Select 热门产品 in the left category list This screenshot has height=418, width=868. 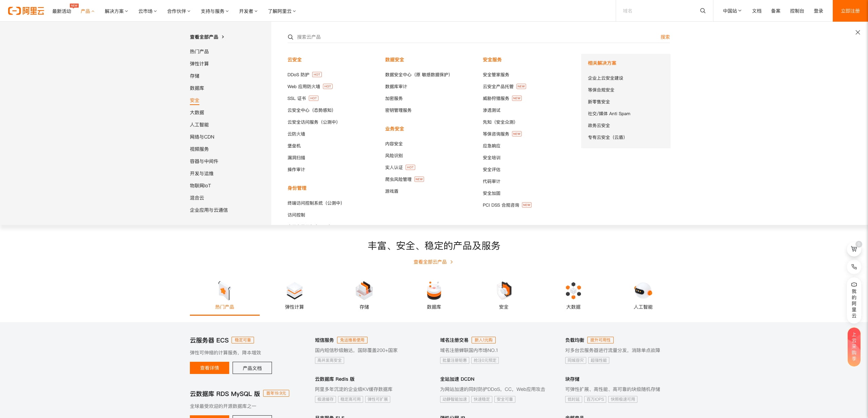click(199, 51)
